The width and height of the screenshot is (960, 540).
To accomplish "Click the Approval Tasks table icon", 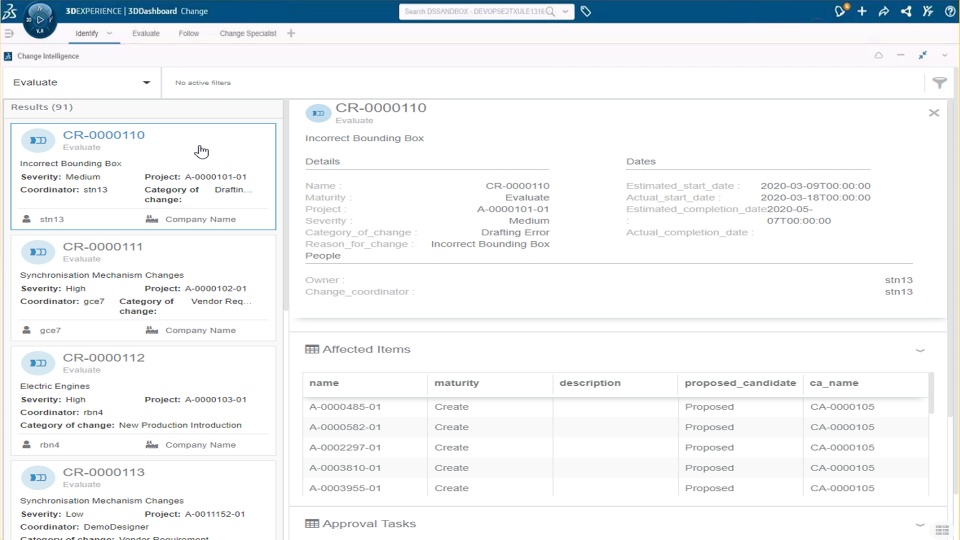I will point(312,524).
